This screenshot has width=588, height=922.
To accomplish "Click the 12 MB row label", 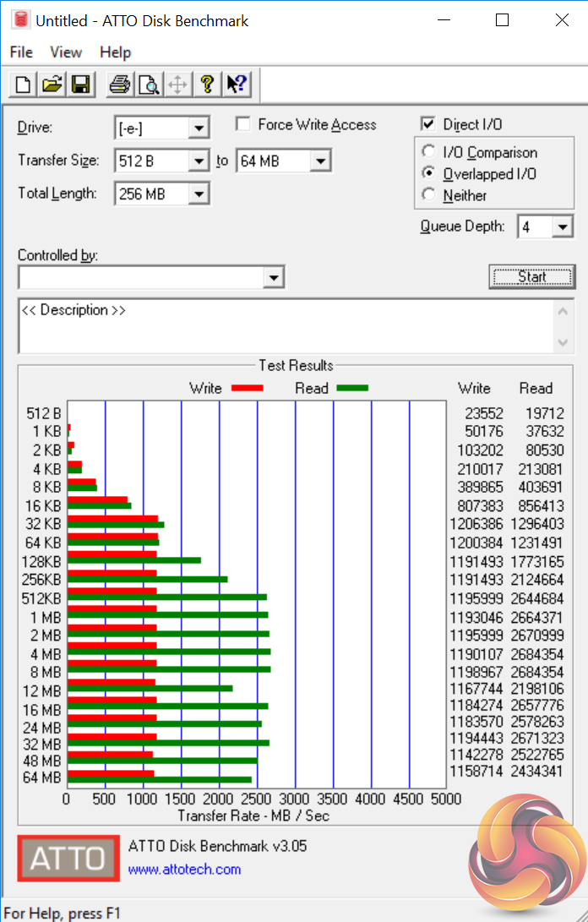I will 41,691.
